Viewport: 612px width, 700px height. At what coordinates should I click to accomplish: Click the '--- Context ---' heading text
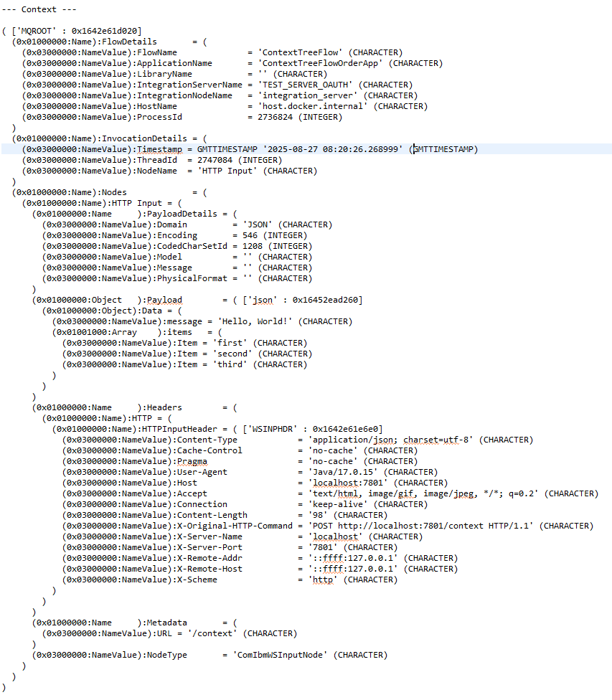click(39, 9)
